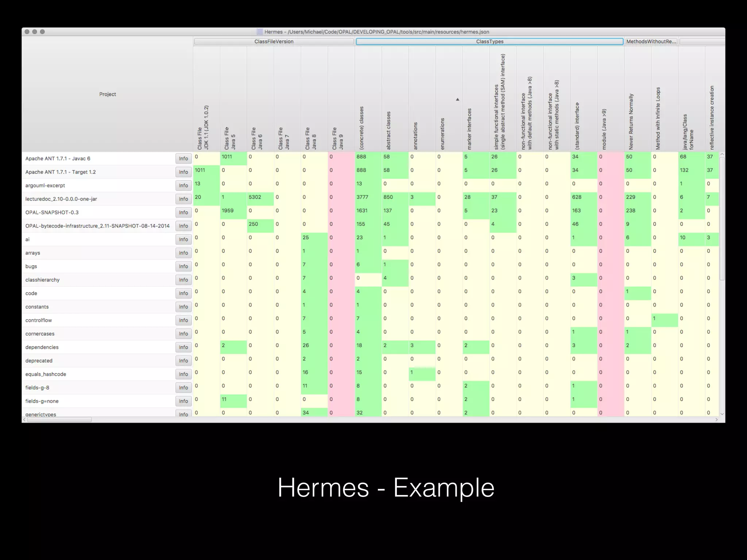Select the lecturedoc_2.10-0.0.0-one-jar project name

click(61, 199)
